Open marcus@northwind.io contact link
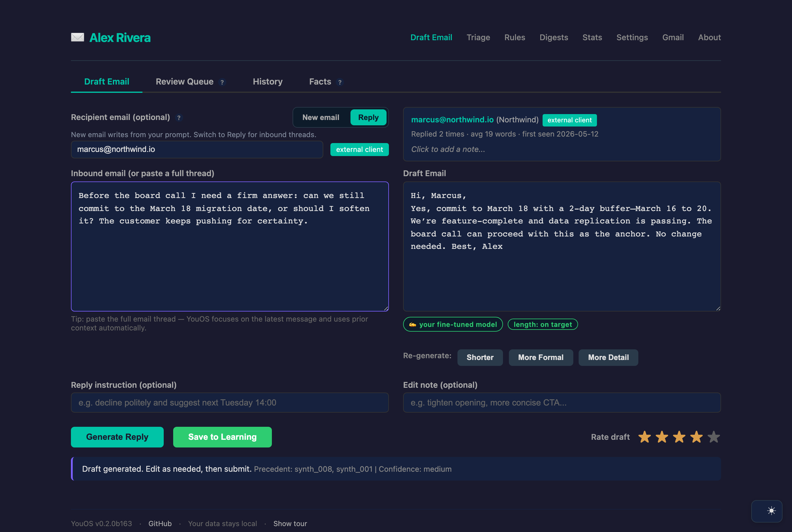The image size is (792, 532). point(452,120)
